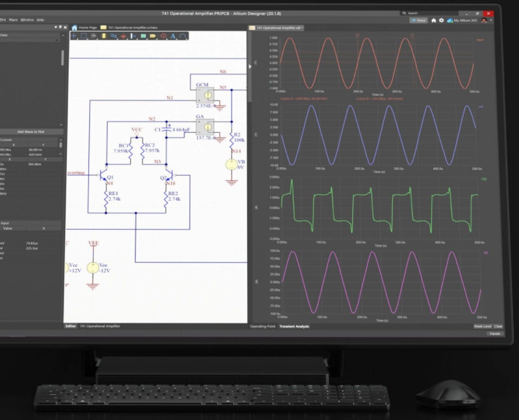Open the Home Page tab
Viewport: 519px width, 420px height.
(x=84, y=27)
